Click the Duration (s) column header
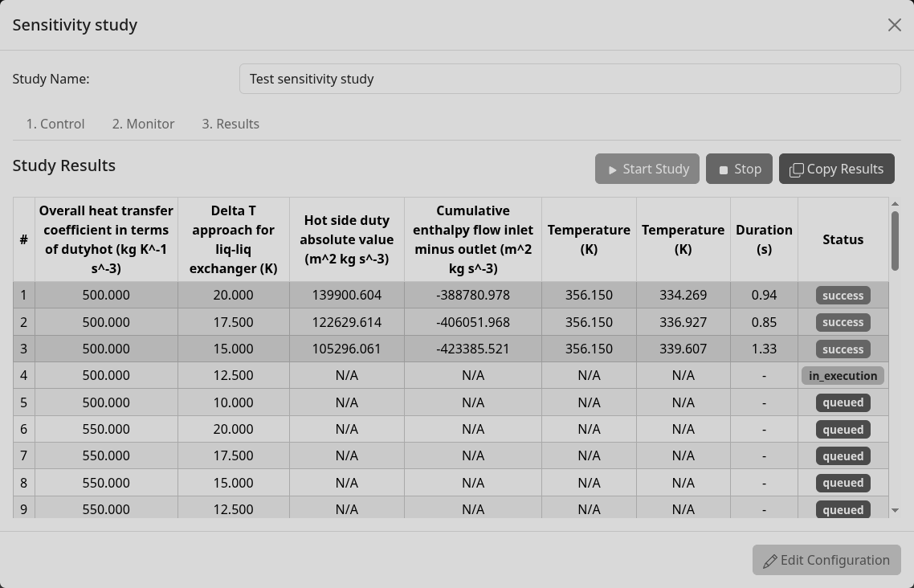914x588 pixels. [x=764, y=239]
